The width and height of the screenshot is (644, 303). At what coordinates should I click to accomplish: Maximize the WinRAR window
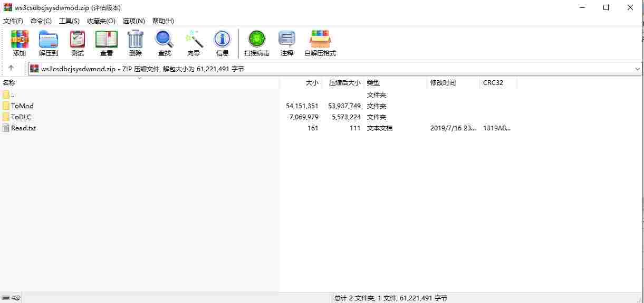point(606,7)
